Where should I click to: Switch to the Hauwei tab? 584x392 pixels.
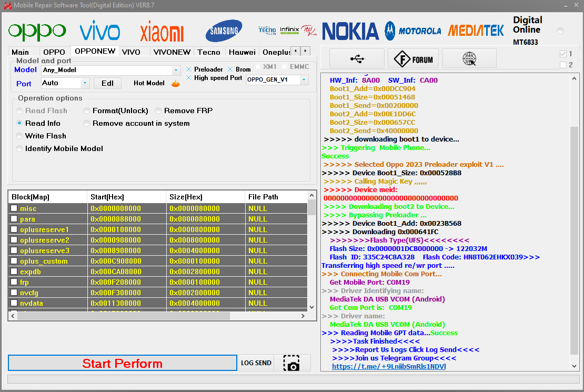tap(242, 52)
